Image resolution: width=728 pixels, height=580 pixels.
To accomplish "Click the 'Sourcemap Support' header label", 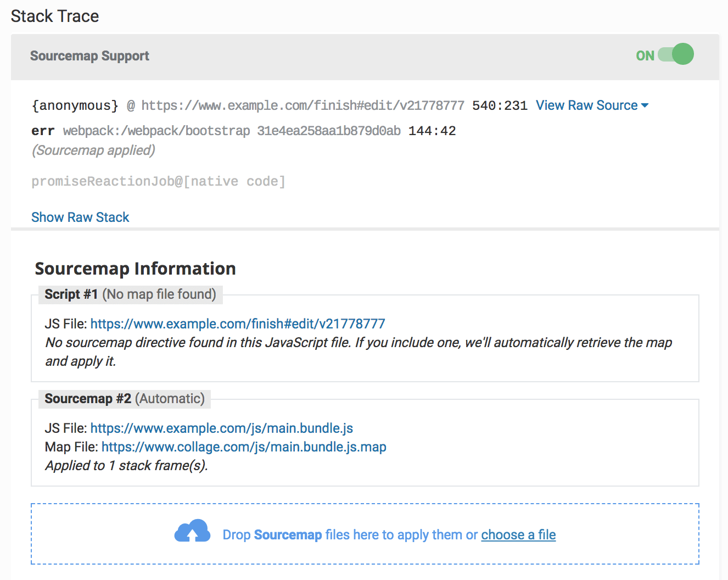I will coord(89,56).
